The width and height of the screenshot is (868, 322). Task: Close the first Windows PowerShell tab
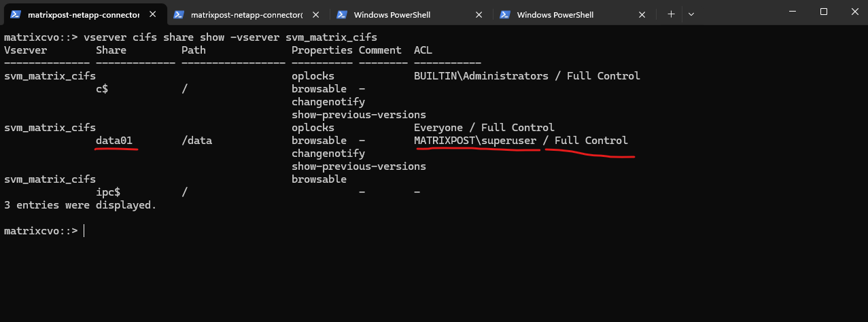point(479,14)
